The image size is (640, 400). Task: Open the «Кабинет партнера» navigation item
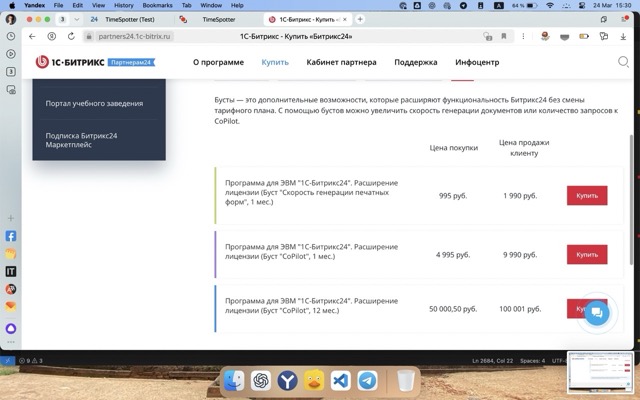341,62
